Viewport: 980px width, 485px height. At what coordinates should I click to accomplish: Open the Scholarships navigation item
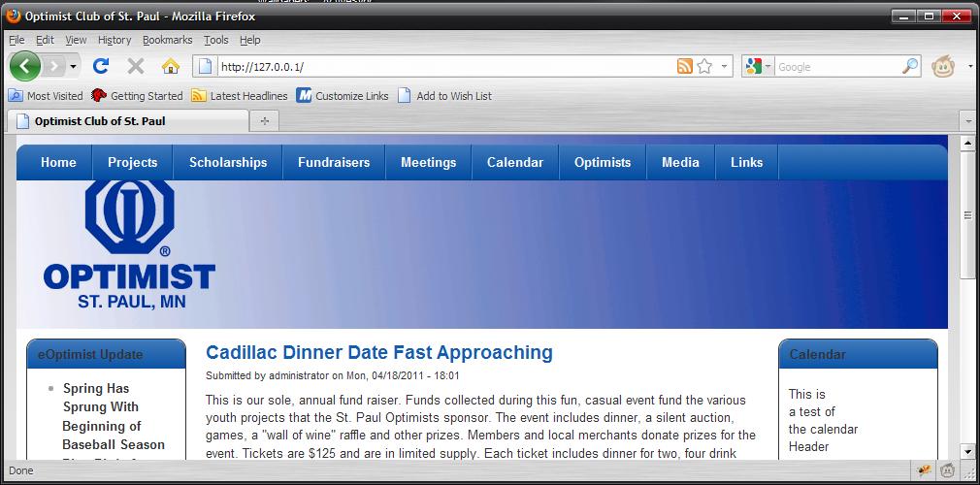click(x=228, y=163)
